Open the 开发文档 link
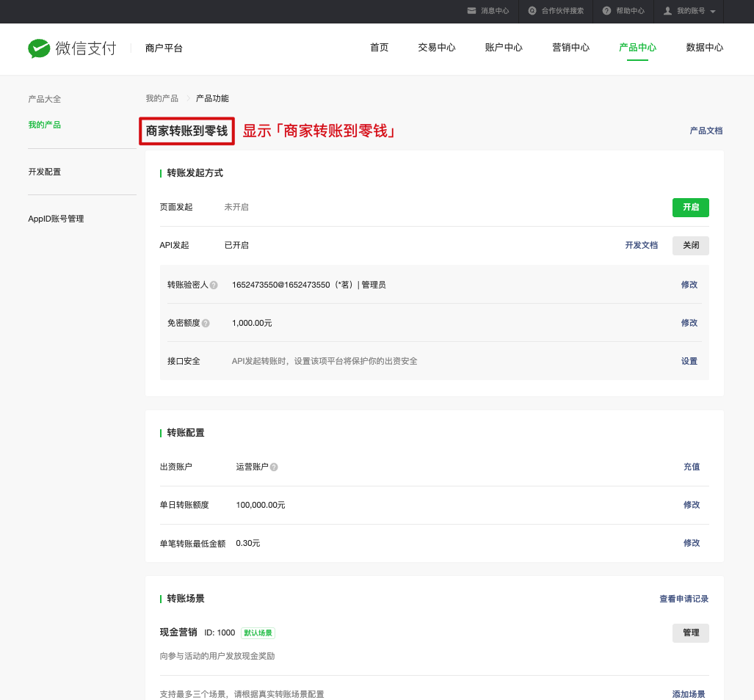Screen dimensions: 754x700 tap(641, 246)
